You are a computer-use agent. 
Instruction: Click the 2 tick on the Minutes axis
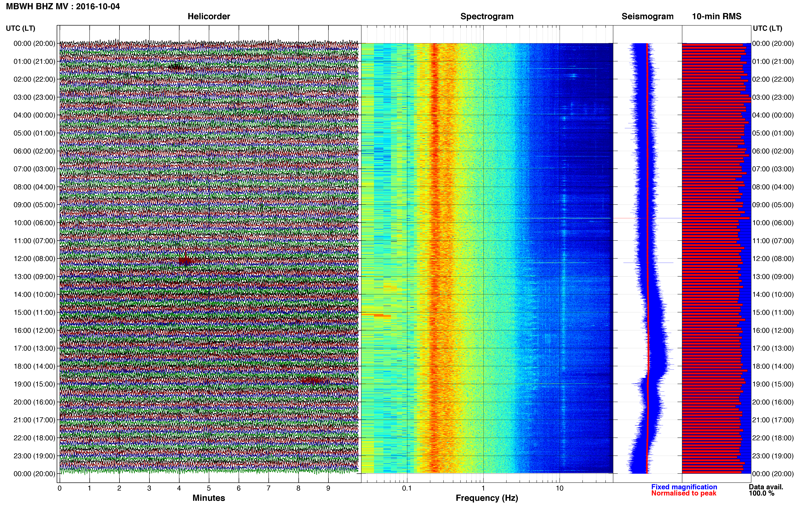(x=119, y=488)
